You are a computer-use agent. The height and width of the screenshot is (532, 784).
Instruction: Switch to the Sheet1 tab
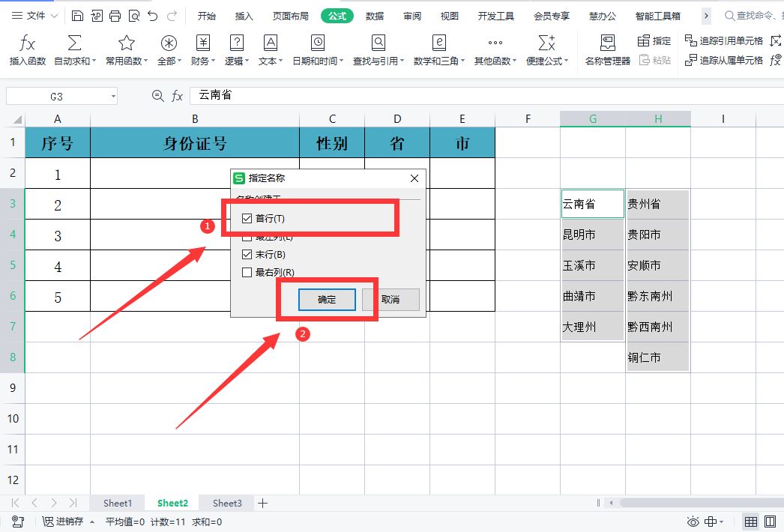(x=118, y=503)
